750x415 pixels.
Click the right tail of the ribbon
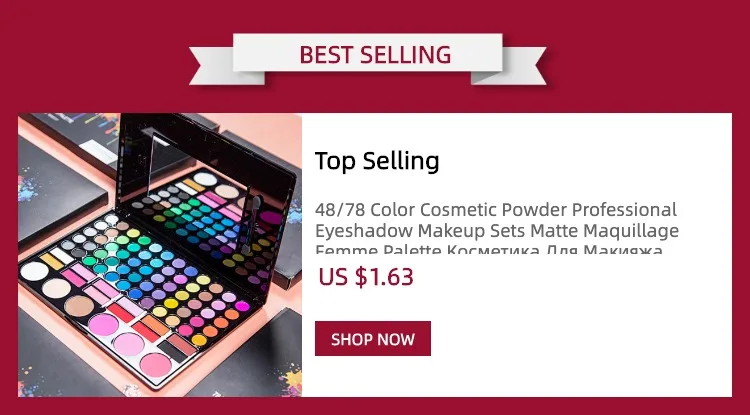coord(509,66)
